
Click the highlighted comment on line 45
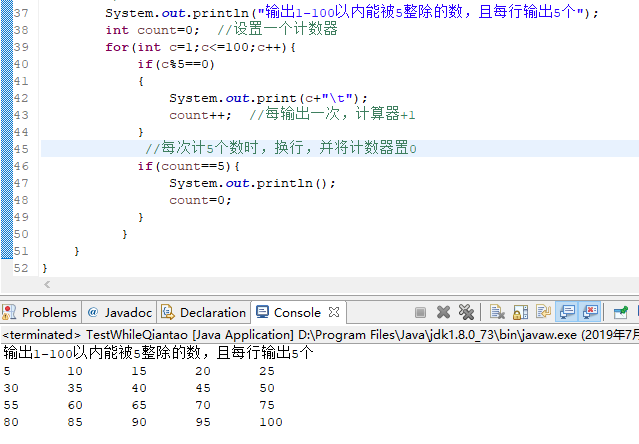point(281,148)
